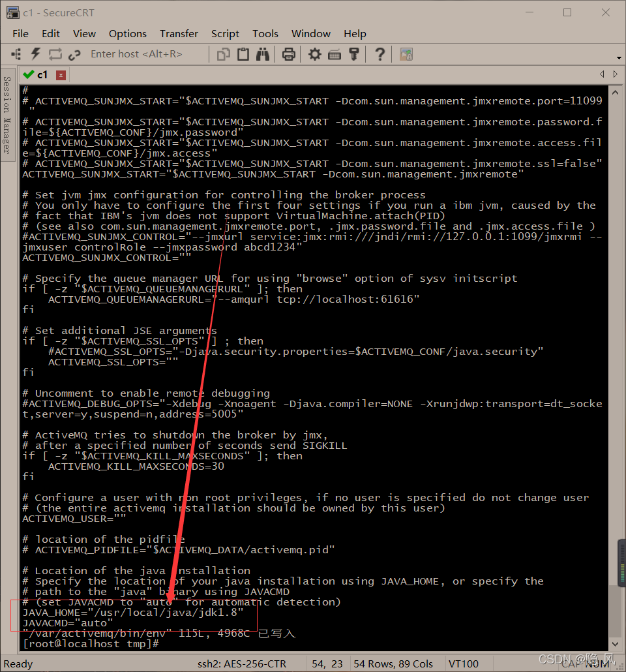This screenshot has width=626, height=672.
Task: Open the Transfer menu
Action: point(179,33)
